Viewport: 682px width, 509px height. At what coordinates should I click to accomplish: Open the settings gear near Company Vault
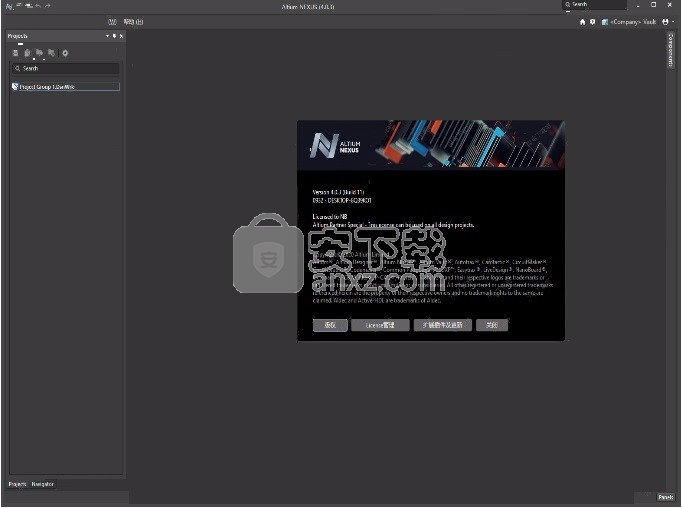pos(592,22)
